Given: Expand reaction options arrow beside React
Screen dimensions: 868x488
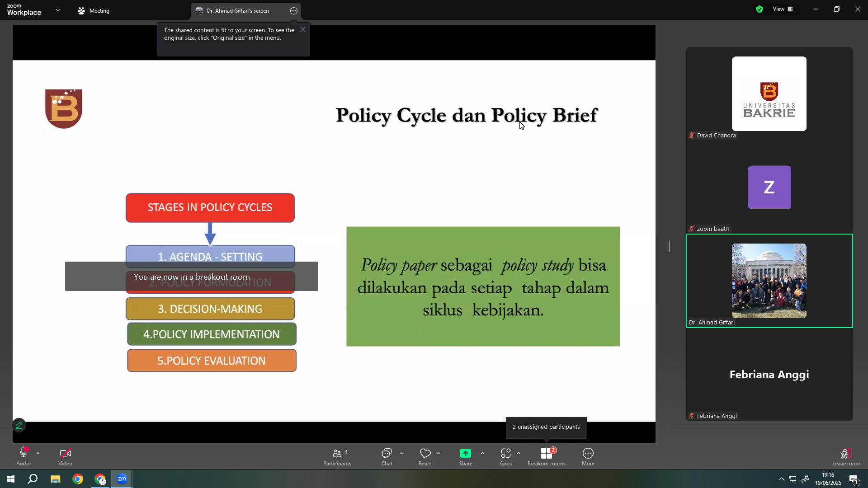Looking at the screenshot, I should coord(438,453).
